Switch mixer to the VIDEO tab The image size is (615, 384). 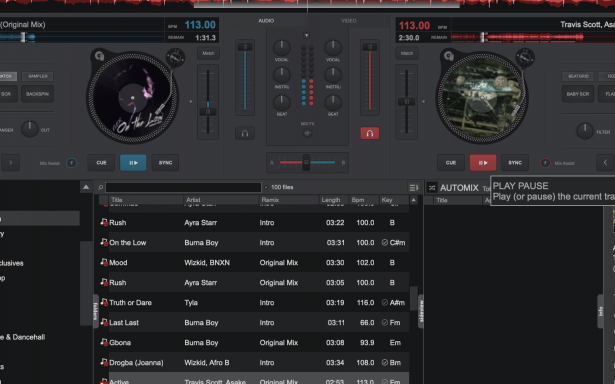(349, 21)
